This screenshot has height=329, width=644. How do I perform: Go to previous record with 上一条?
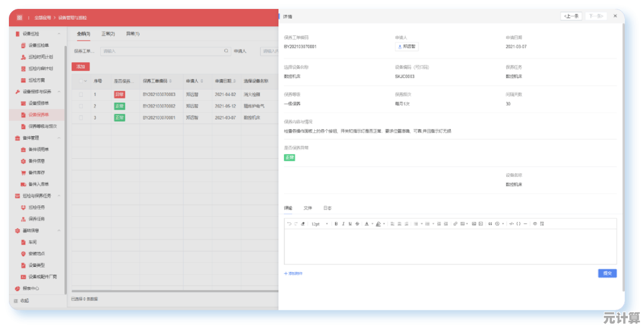coord(571,16)
